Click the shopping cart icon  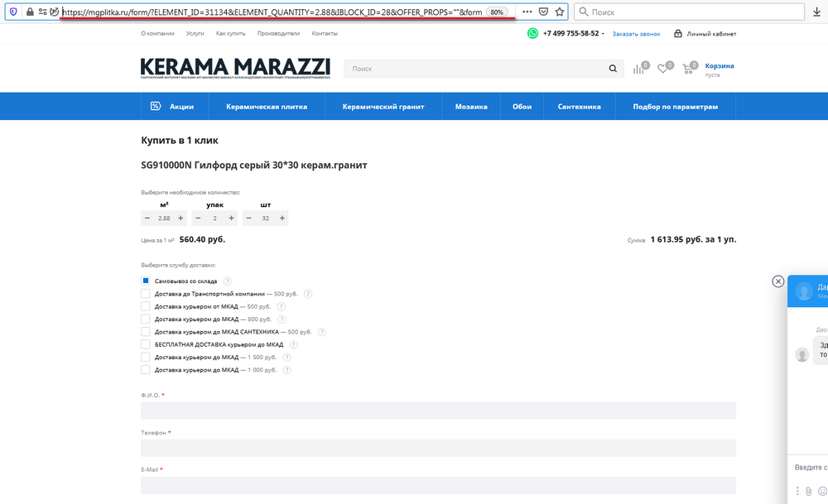coord(687,69)
